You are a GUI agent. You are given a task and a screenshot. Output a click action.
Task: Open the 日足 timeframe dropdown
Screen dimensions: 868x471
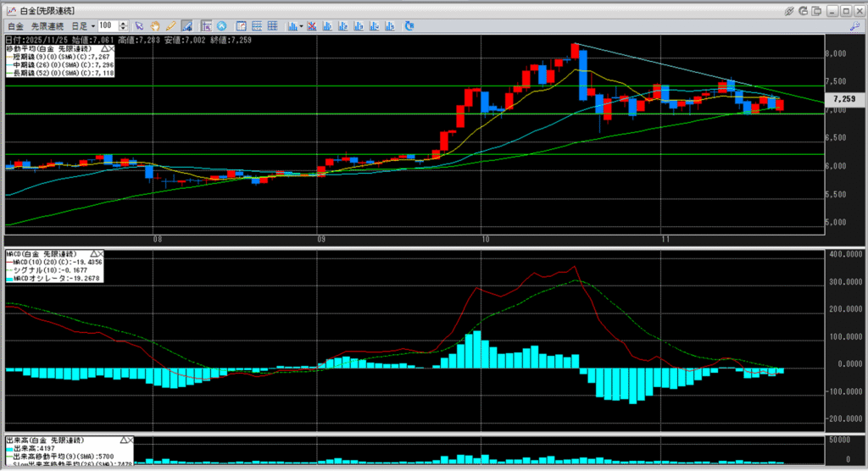coord(92,26)
